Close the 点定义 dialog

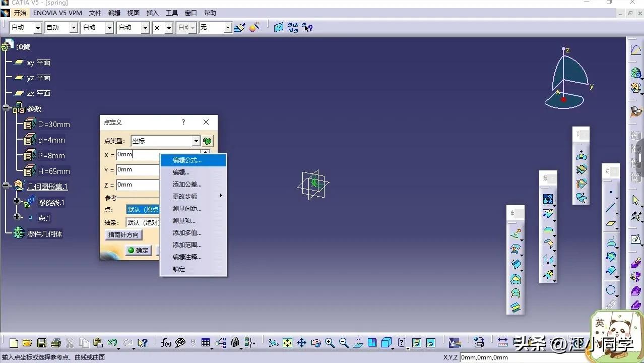pyautogui.click(x=206, y=122)
